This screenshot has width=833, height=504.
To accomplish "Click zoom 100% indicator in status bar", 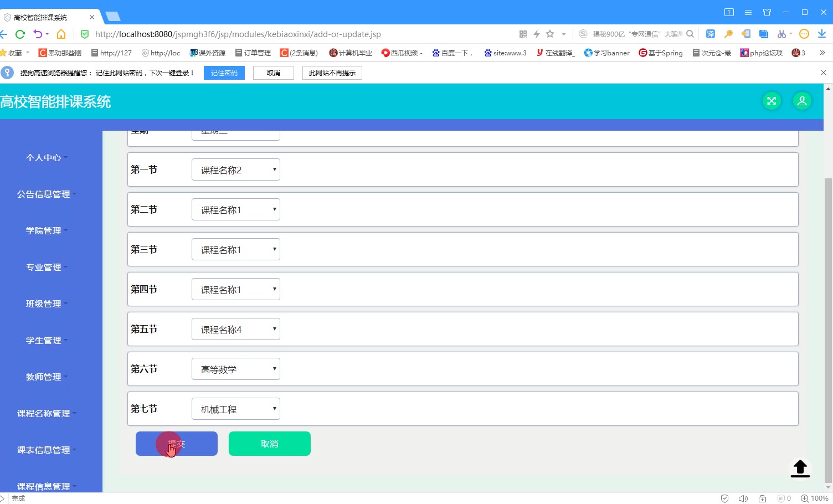I will 815,498.
